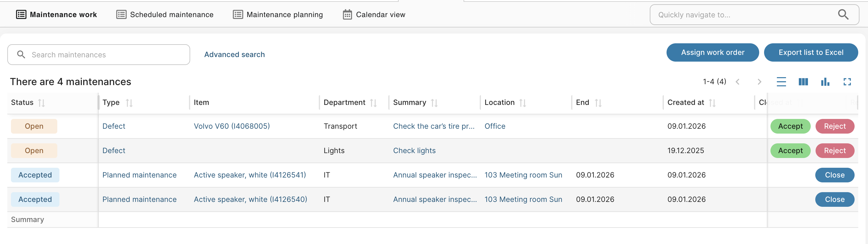Image resolution: width=868 pixels, height=244 pixels.
Task: Sort by Created at column
Action: point(712,103)
